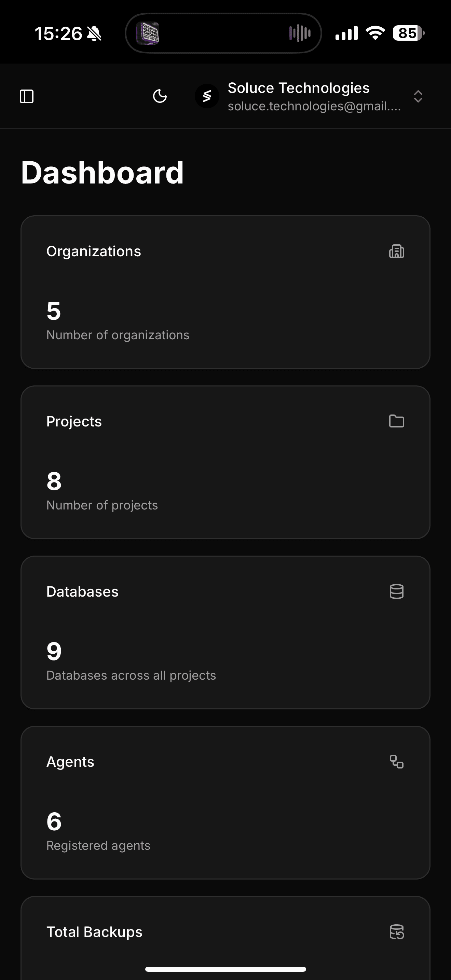Screen dimensions: 451x980
Task: Select the Agents card title
Action: click(70, 762)
